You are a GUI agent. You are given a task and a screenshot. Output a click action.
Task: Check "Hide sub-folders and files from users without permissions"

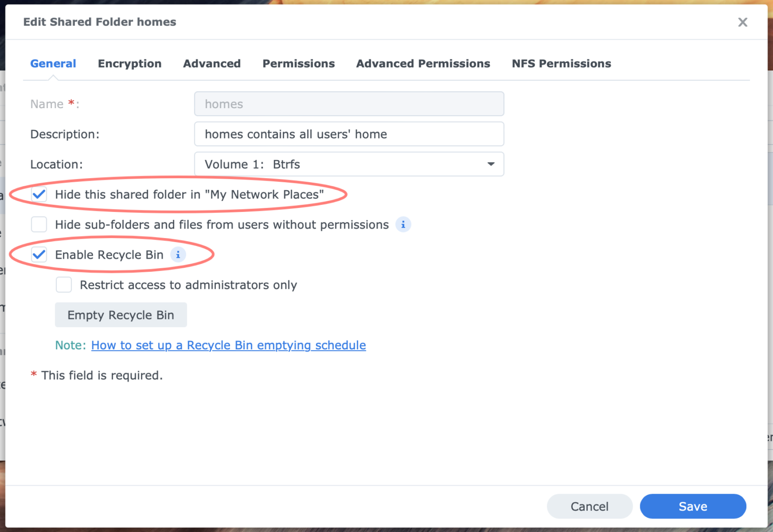(39, 224)
